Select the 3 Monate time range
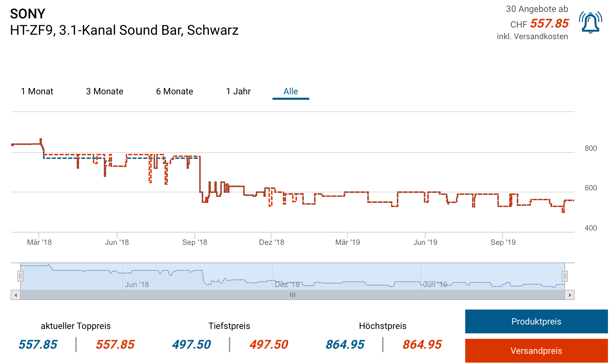The width and height of the screenshot is (610, 364). coord(105,91)
